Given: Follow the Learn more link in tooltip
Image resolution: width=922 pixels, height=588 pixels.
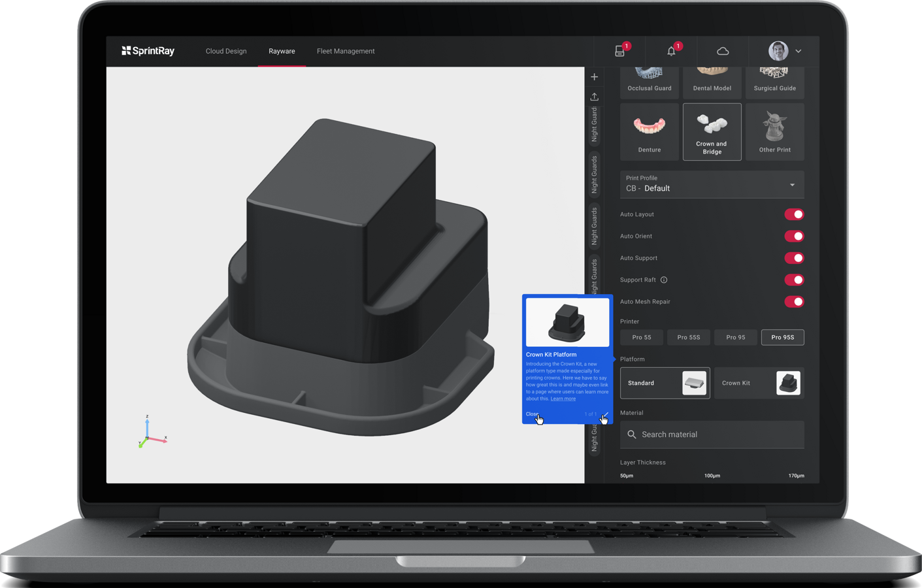Looking at the screenshot, I should click(x=563, y=399).
